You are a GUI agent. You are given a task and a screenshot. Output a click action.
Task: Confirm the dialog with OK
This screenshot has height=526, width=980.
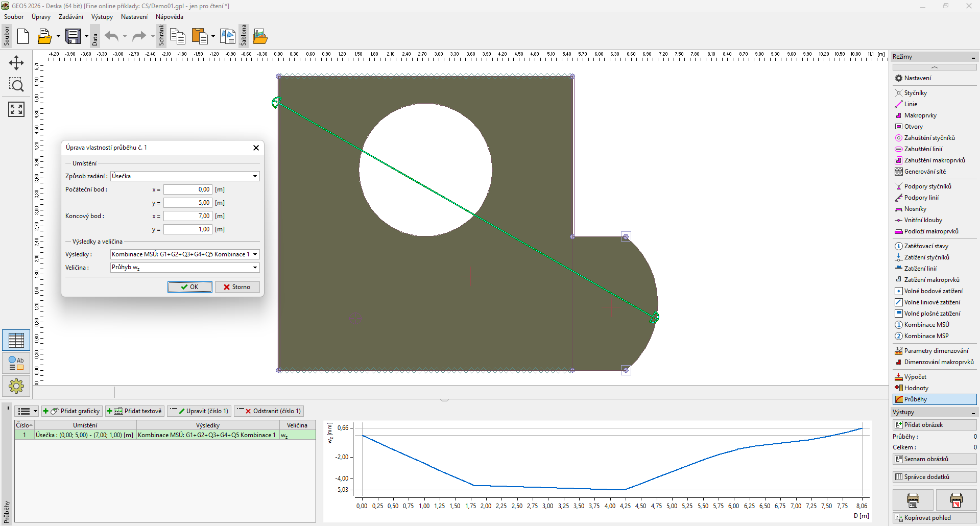point(189,287)
